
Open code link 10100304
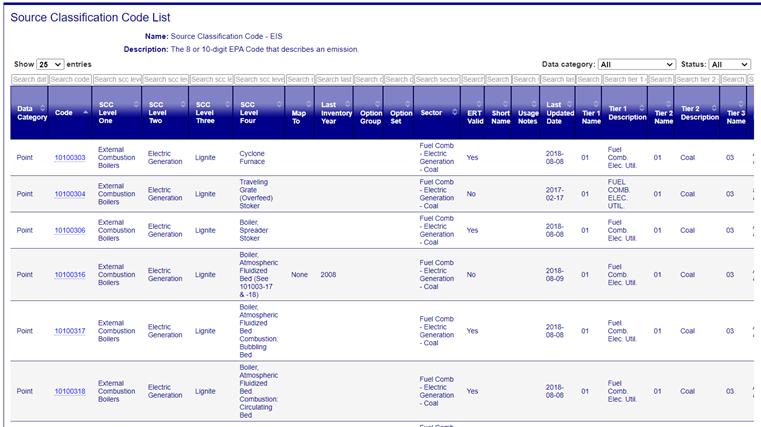pos(70,194)
